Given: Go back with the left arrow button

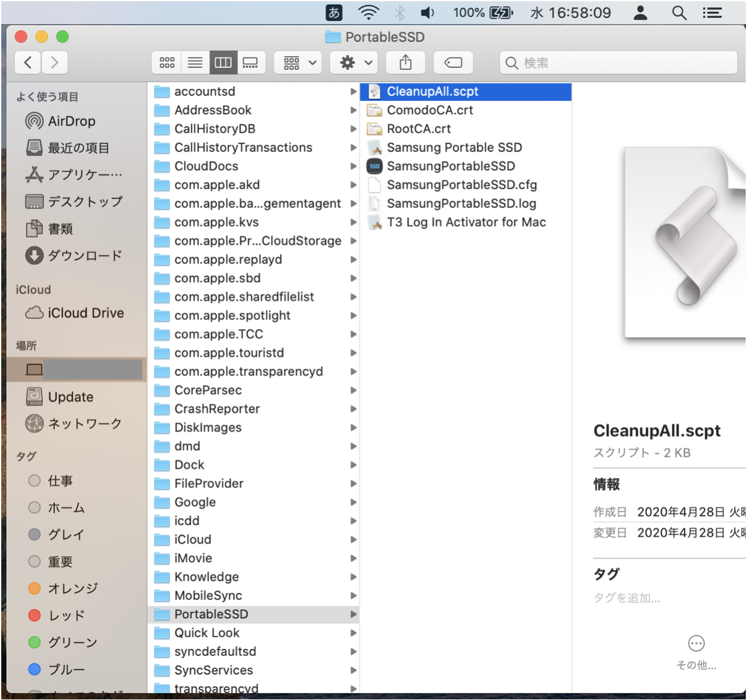Looking at the screenshot, I should pos(28,62).
